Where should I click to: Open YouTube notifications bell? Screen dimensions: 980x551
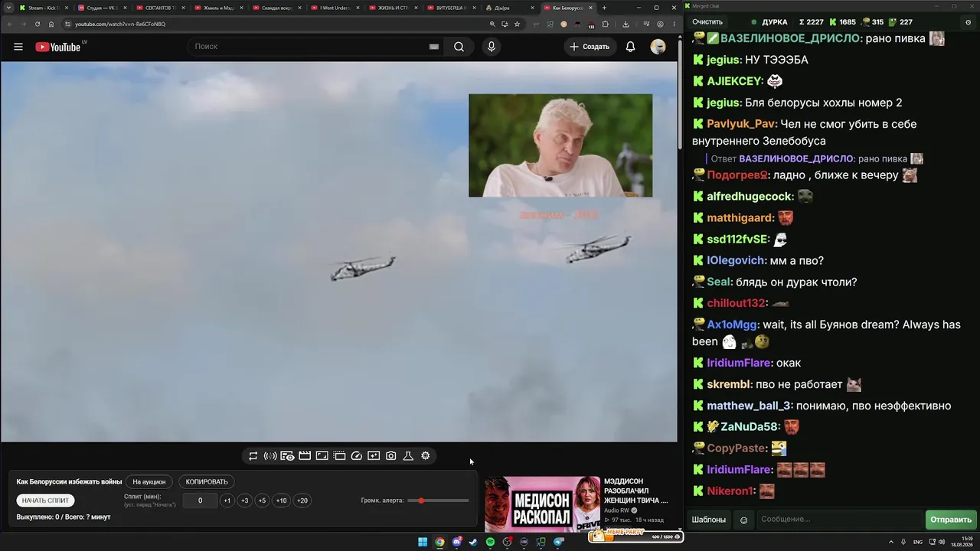coord(630,47)
